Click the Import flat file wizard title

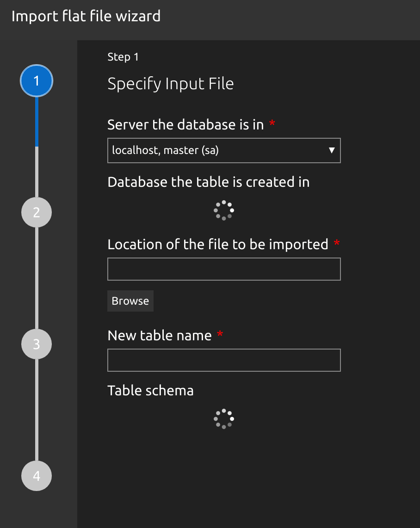pyautogui.click(x=86, y=16)
